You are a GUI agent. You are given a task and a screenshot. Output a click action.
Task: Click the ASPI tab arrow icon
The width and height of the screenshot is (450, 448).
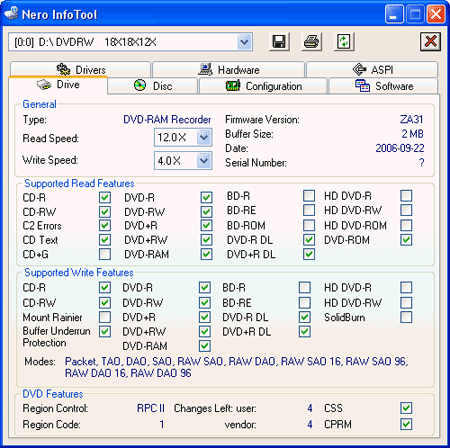coord(359,69)
